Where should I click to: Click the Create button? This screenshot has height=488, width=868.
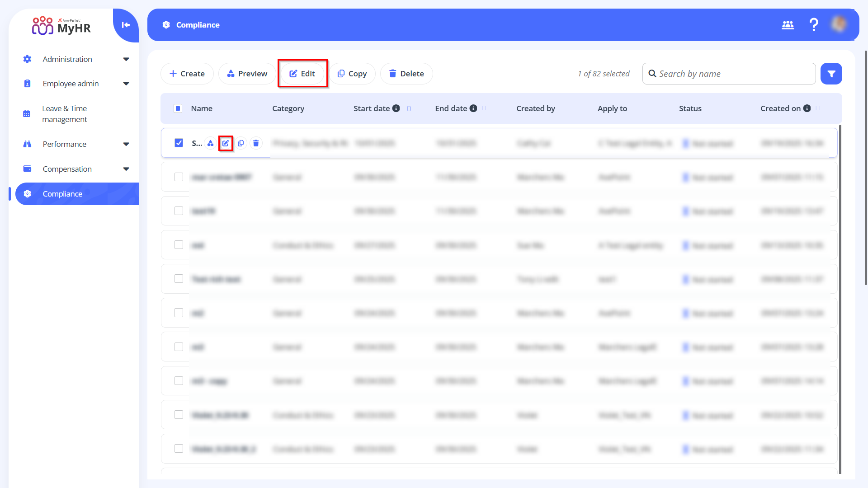(x=187, y=74)
